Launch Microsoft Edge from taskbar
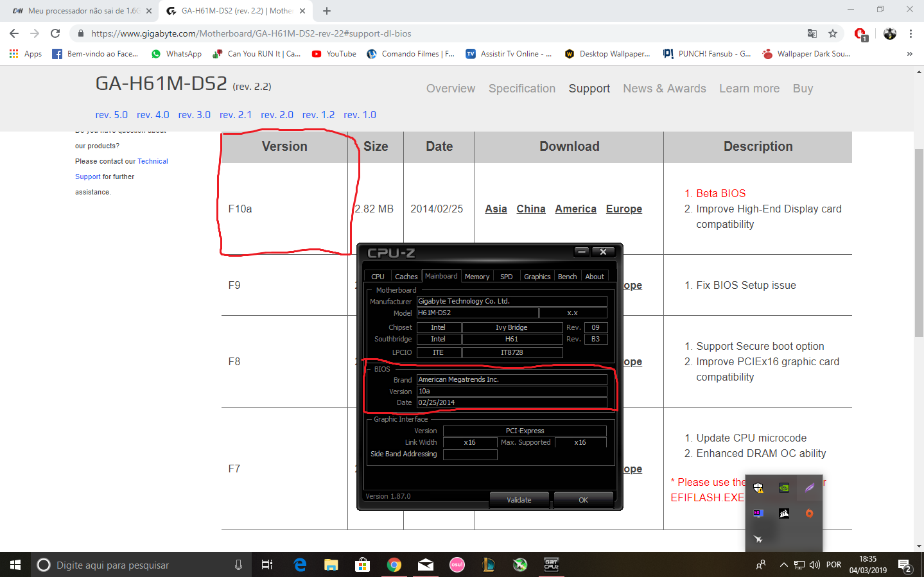 coord(299,565)
